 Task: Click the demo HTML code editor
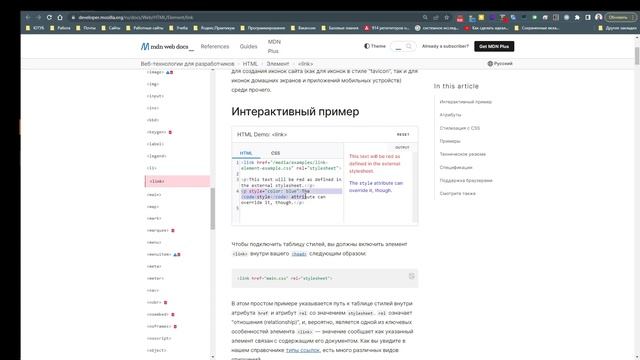pos(288,191)
